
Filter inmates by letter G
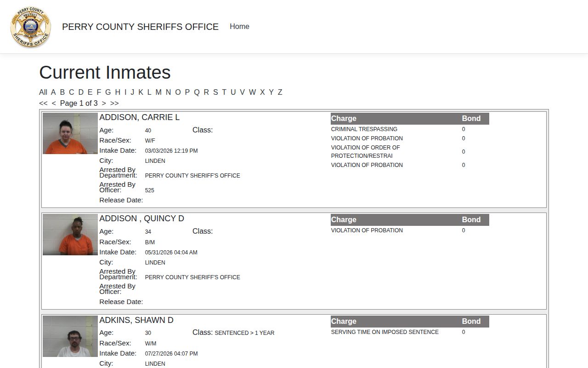coord(108,92)
